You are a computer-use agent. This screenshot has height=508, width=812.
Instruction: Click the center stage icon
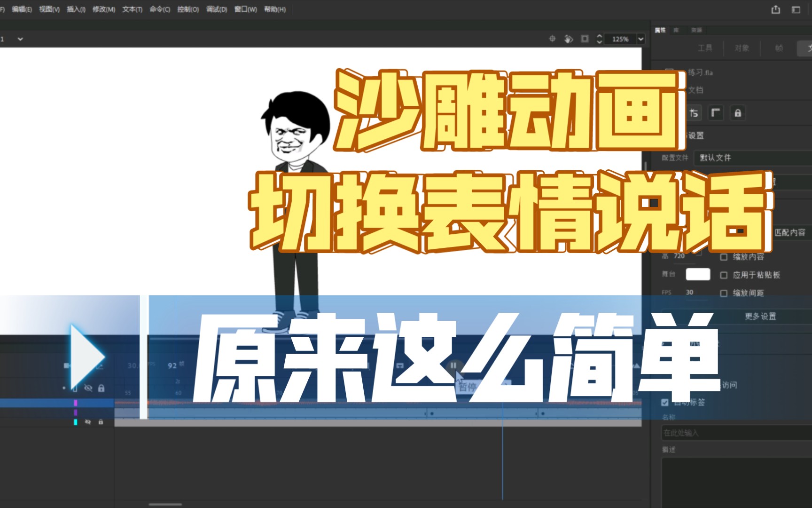pos(553,39)
